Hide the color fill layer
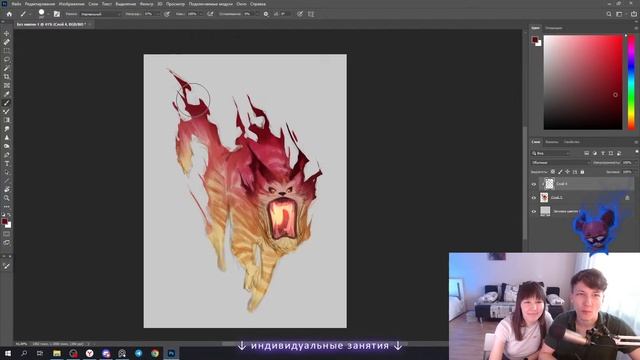Image resolution: width=640 pixels, height=360 pixels. tap(533, 211)
